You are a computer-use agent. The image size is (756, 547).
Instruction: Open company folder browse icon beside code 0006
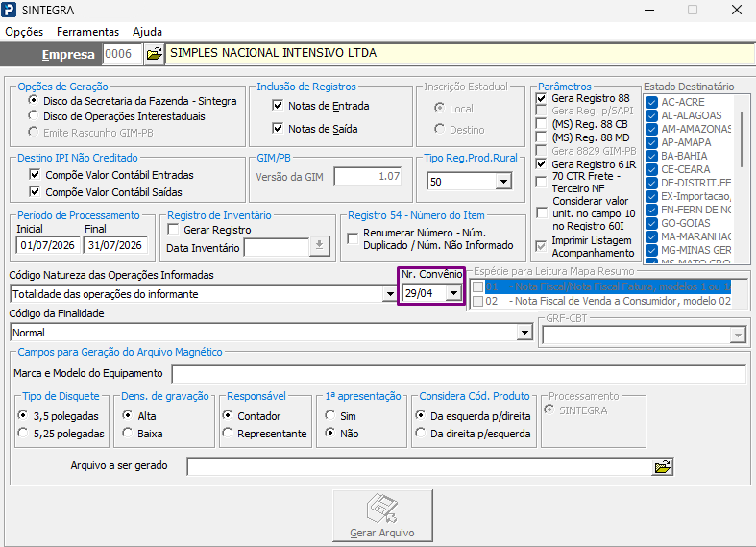click(155, 54)
